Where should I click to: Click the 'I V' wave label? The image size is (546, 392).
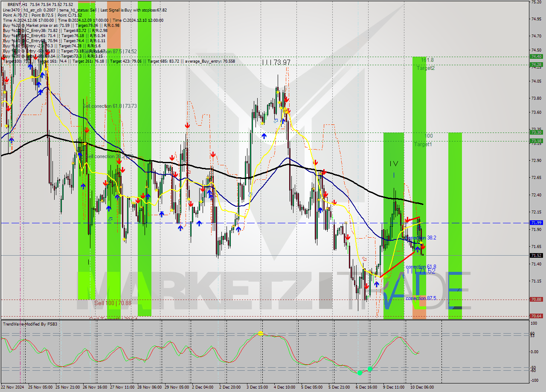tap(394, 164)
